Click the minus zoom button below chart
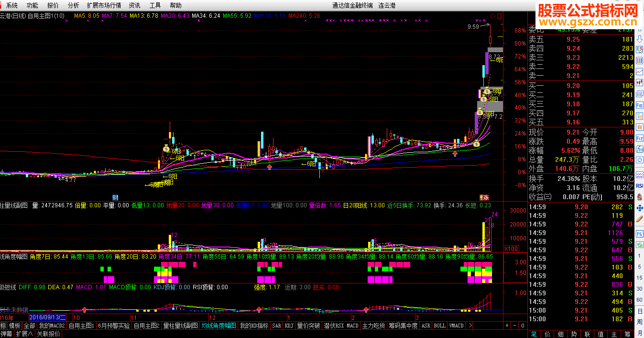 pos(514,326)
